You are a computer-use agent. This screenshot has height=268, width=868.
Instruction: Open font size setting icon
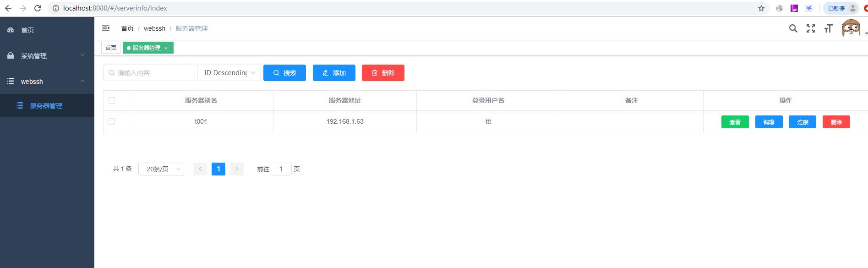pos(828,28)
